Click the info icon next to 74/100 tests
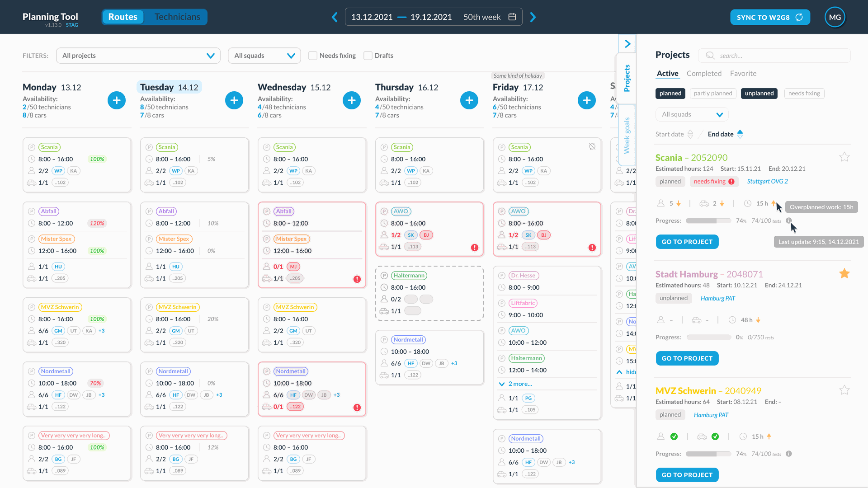The image size is (868, 488). click(x=789, y=221)
